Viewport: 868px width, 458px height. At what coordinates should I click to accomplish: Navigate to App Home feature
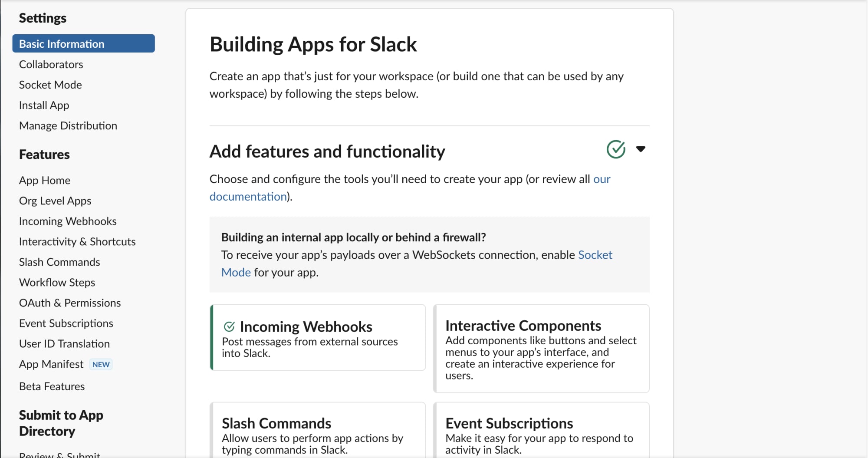point(45,180)
